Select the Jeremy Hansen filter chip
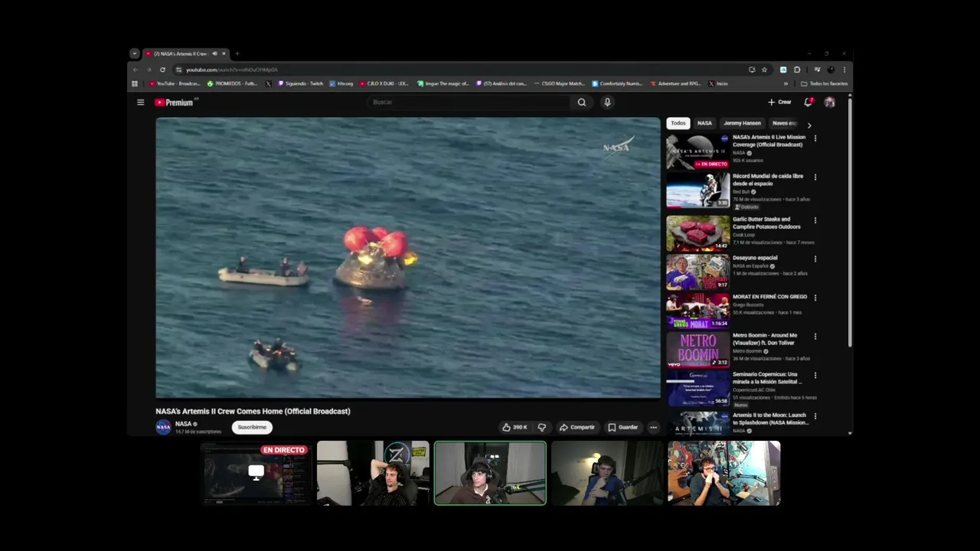 [742, 122]
